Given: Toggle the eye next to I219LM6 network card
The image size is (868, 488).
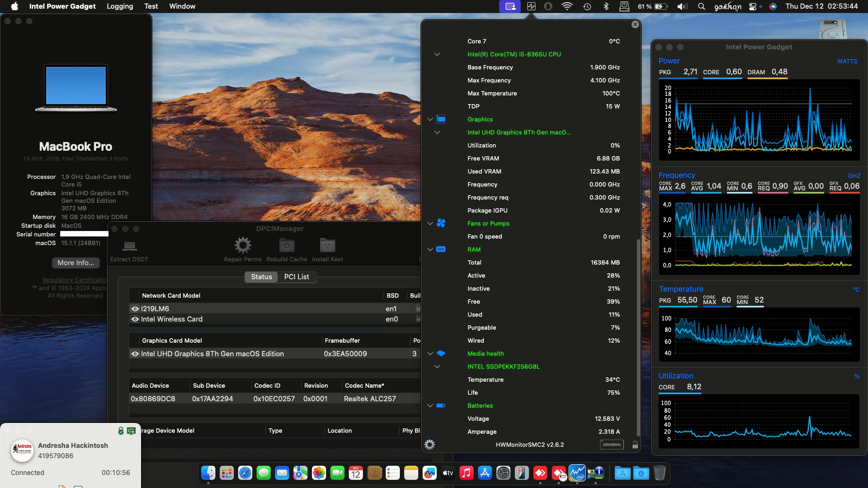Looking at the screenshot, I should 135,309.
